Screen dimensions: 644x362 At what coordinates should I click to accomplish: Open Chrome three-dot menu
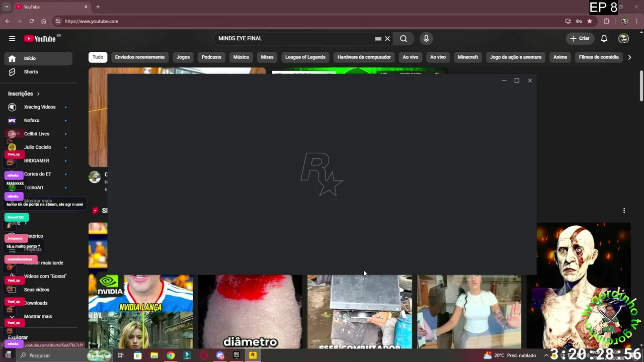(x=636, y=21)
